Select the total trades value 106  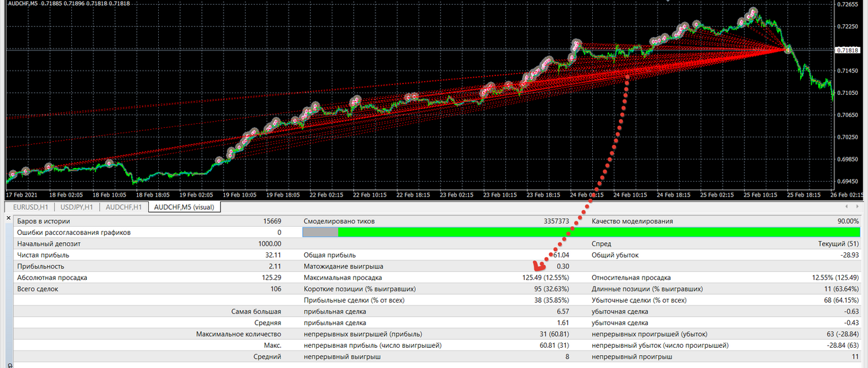275,289
